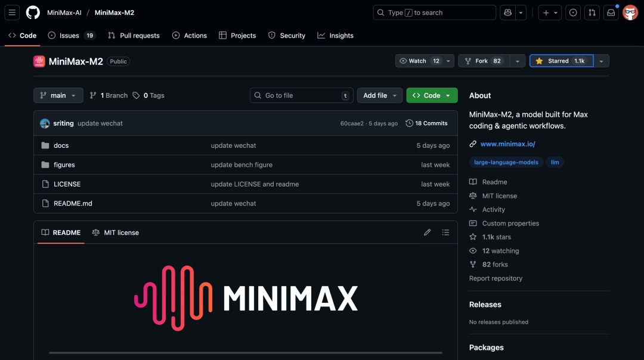
Task: Click the search bar
Action: point(434,13)
